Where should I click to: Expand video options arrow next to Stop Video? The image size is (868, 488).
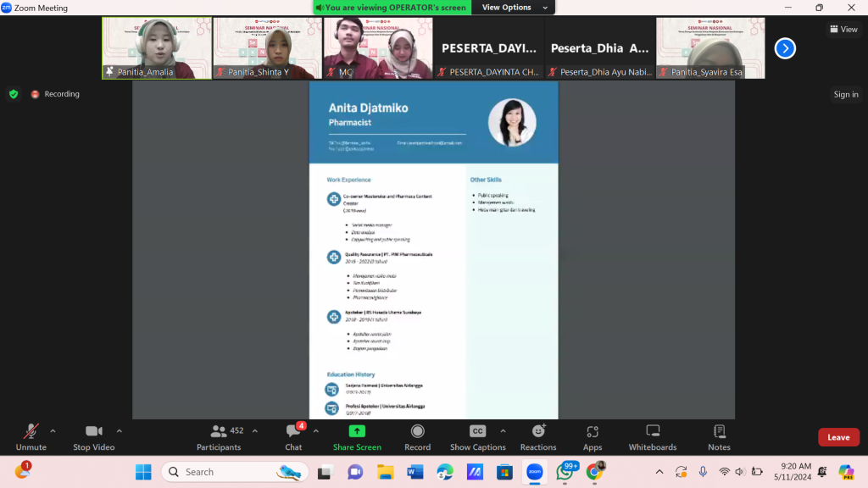coord(119,430)
